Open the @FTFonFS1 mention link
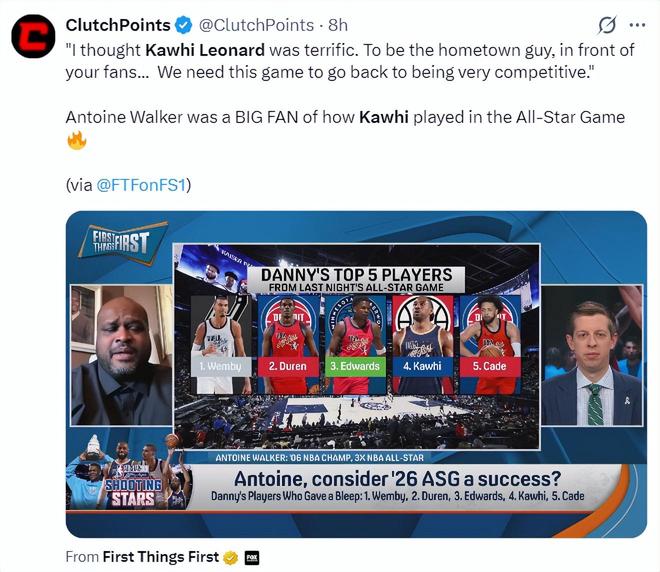The height and width of the screenshot is (572, 660). tap(141, 185)
